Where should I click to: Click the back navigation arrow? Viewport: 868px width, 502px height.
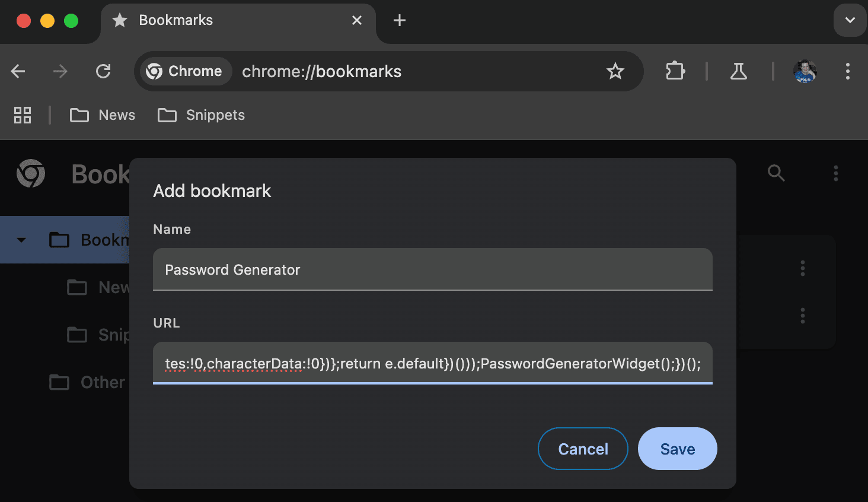coord(18,71)
